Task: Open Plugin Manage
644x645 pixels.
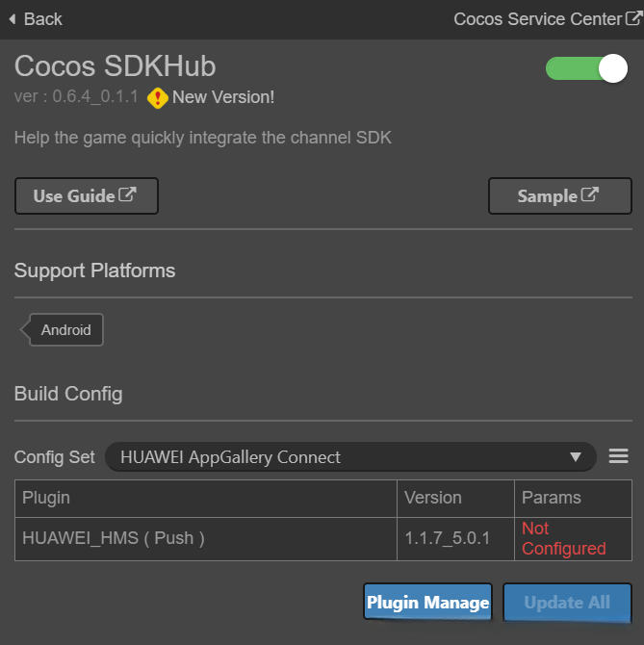Action: (x=427, y=602)
